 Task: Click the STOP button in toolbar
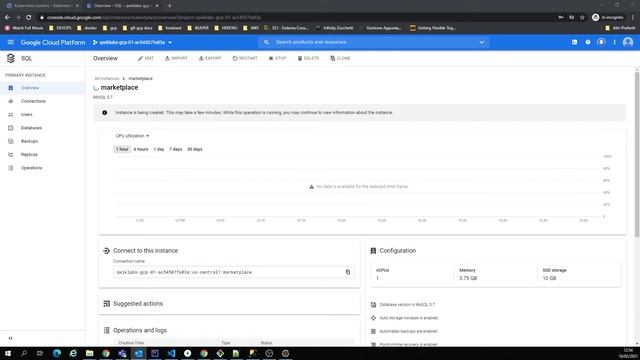278,58
